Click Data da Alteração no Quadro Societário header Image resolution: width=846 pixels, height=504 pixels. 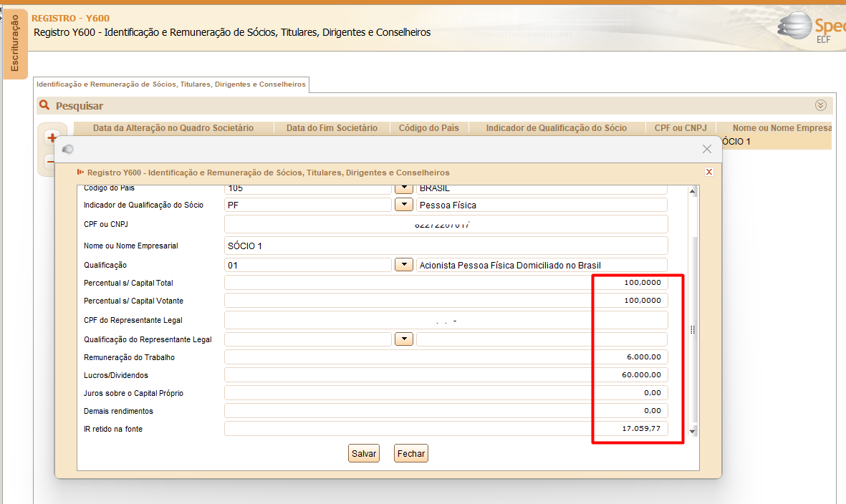pyautogui.click(x=173, y=127)
